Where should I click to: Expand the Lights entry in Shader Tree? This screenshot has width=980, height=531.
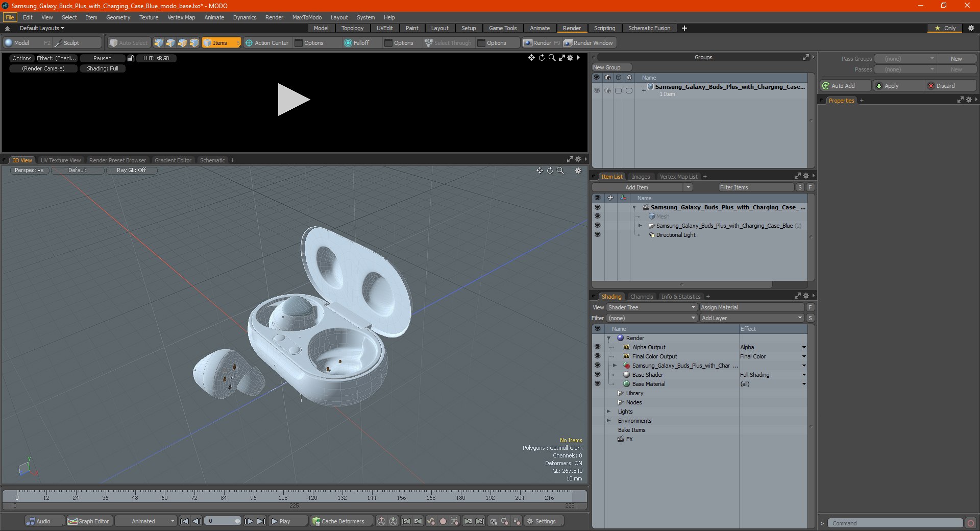(x=608, y=412)
